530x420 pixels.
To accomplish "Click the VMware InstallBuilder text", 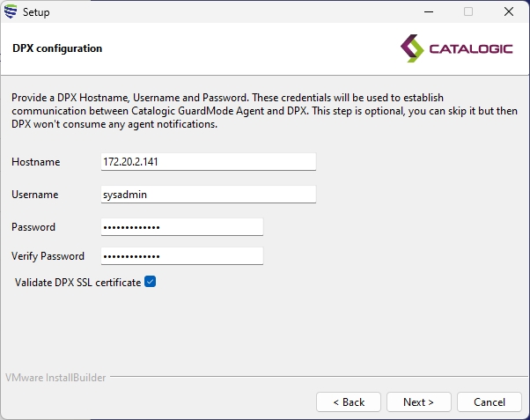I will tap(55, 378).
